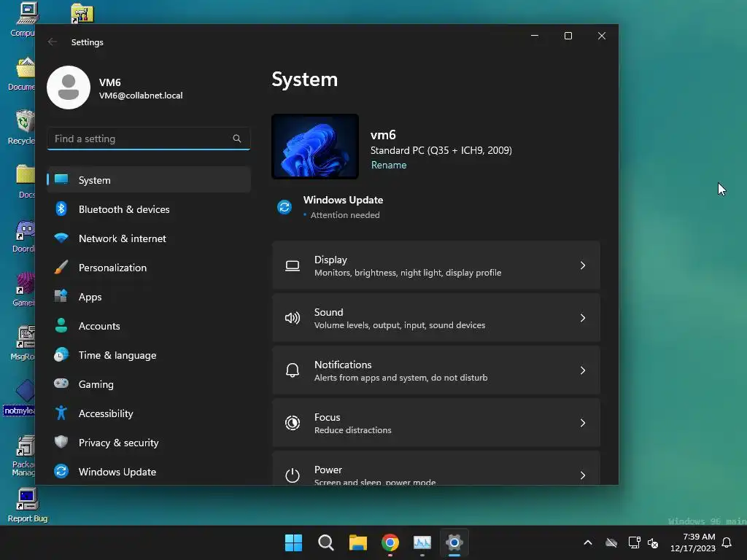Minimize the Settings window
The width and height of the screenshot is (747, 560).
535,36
